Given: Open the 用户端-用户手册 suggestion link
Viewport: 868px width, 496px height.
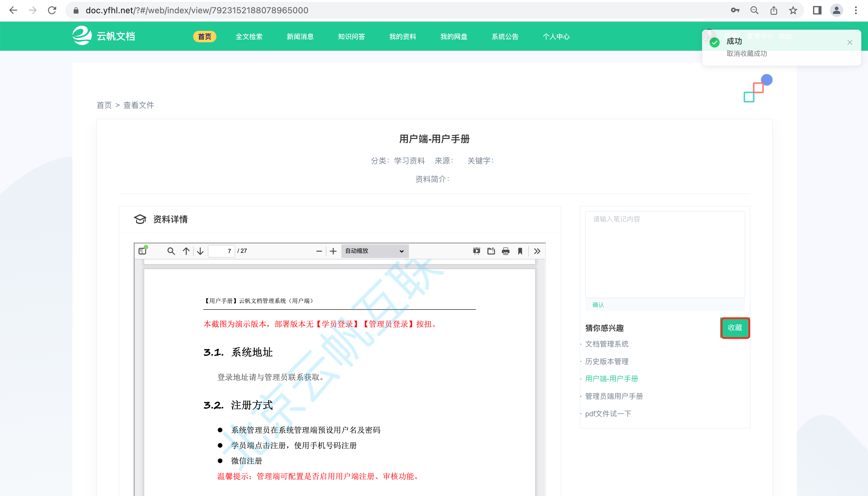Looking at the screenshot, I should 611,379.
